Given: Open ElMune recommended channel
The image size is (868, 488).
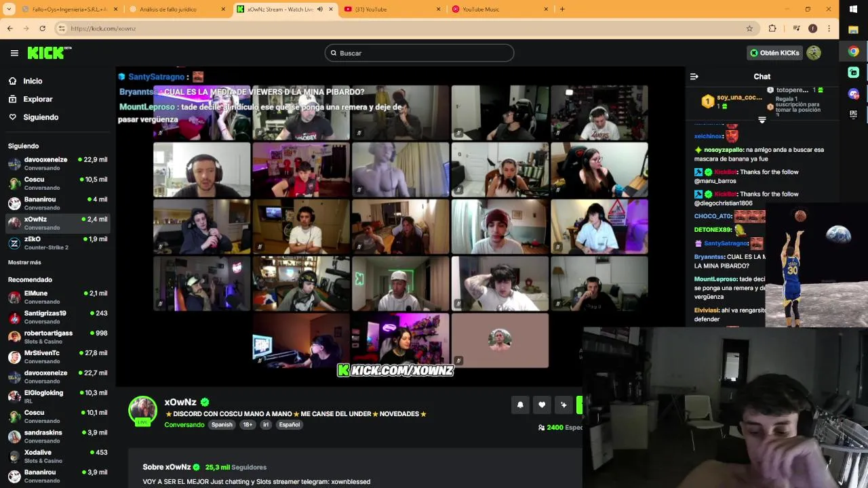Looking at the screenshot, I should coord(58,297).
